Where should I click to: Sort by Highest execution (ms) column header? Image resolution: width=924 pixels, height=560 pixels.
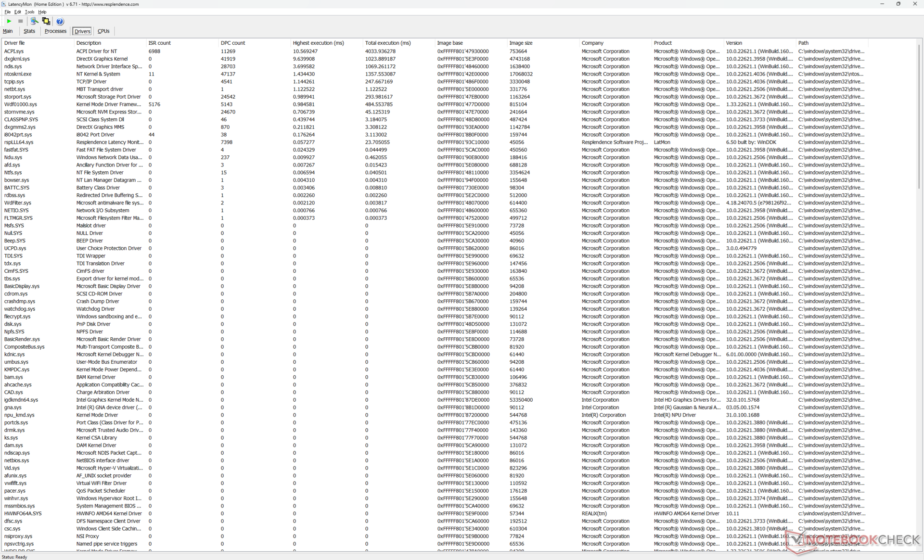327,43
